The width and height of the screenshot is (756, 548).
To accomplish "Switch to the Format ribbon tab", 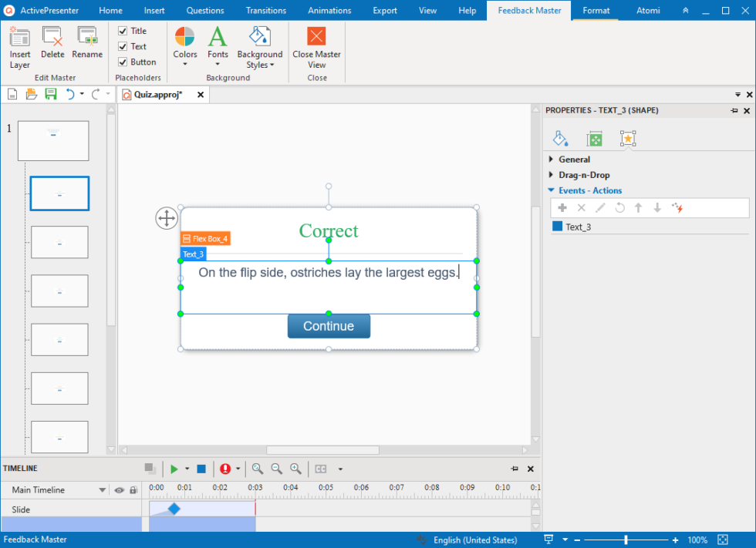I will [596, 10].
